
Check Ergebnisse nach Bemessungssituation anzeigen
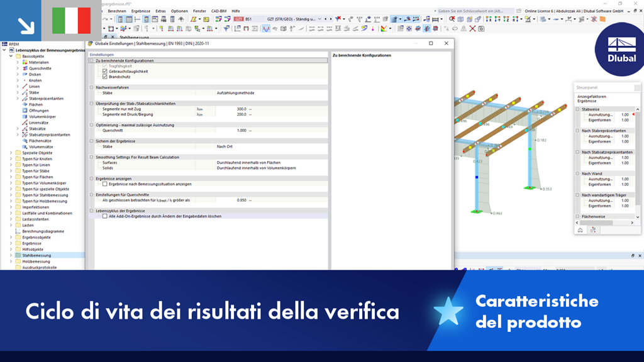pyautogui.click(x=105, y=184)
